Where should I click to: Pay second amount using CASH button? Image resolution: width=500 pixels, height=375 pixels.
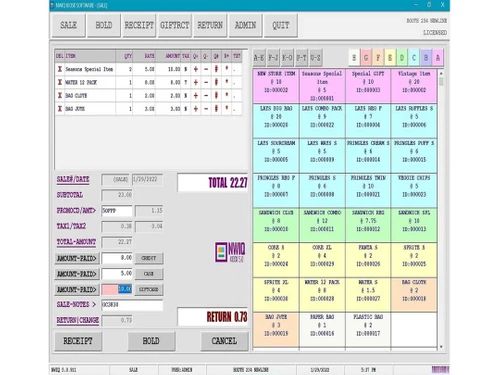click(149, 274)
